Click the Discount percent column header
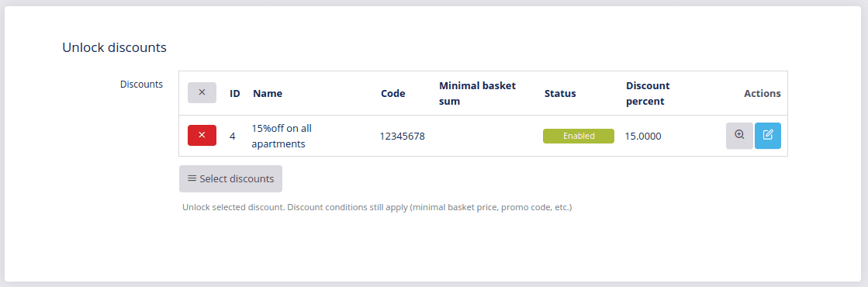868x287 pixels. tap(648, 93)
